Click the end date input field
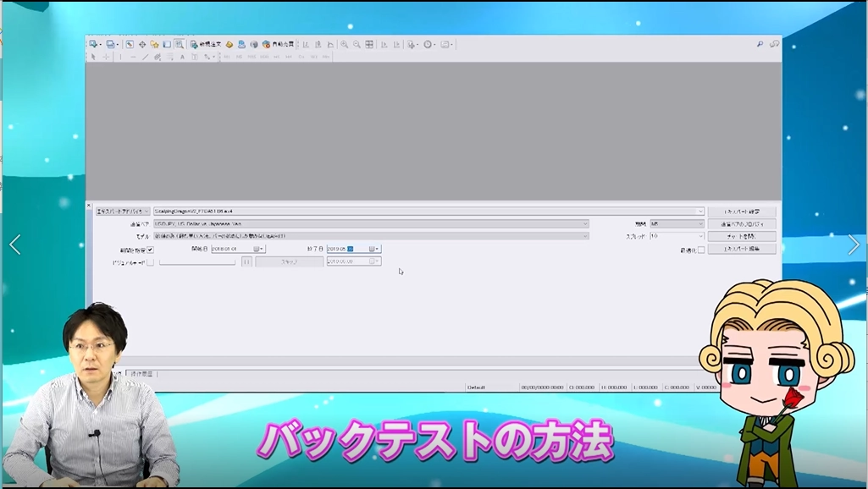Image resolution: width=868 pixels, height=489 pixels. [339, 250]
